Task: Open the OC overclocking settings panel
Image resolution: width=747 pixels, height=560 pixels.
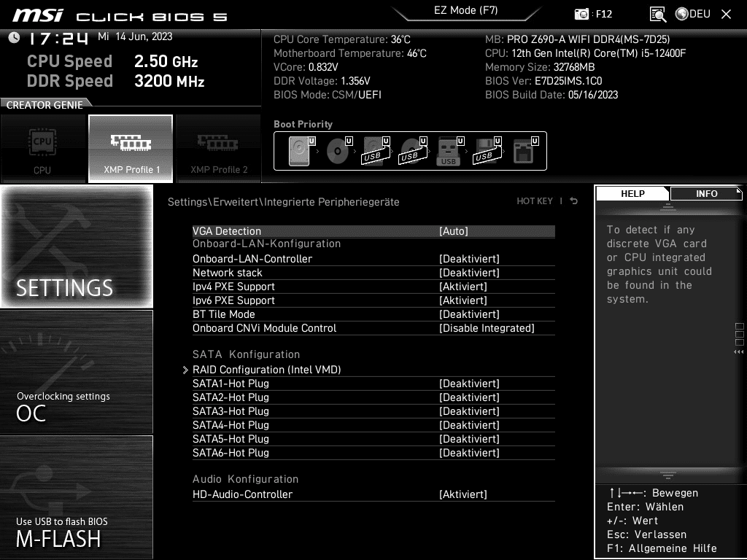Action: 77,372
